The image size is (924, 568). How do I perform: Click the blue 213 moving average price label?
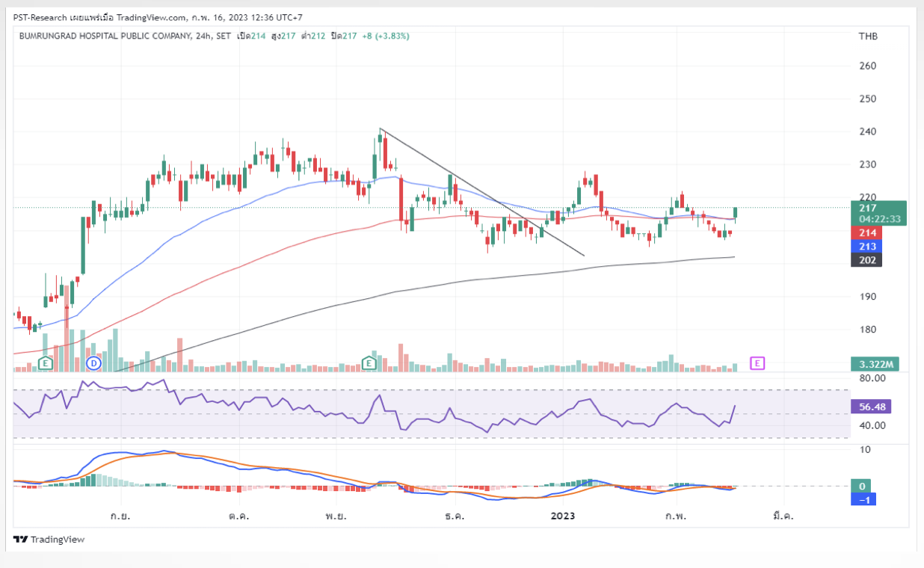point(866,247)
